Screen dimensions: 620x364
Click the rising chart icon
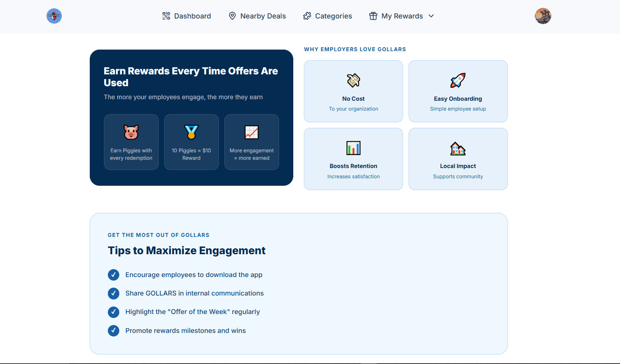coord(252,132)
